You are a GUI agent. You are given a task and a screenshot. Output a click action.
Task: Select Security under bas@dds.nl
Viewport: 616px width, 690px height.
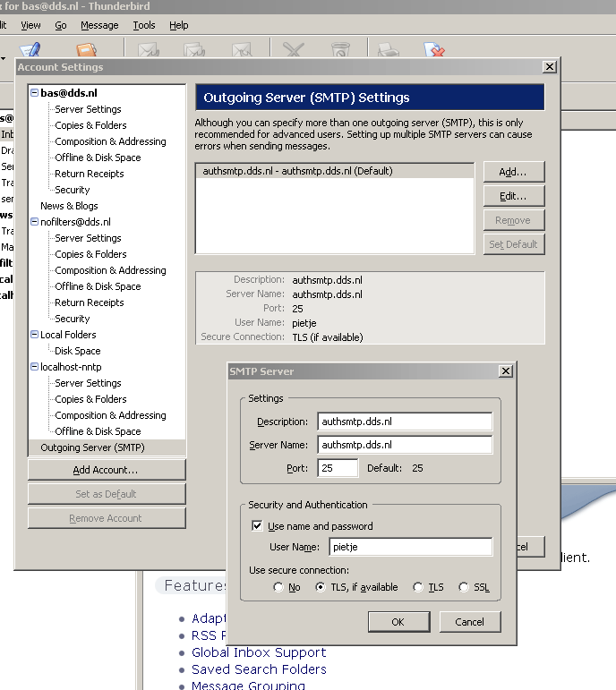[73, 190]
